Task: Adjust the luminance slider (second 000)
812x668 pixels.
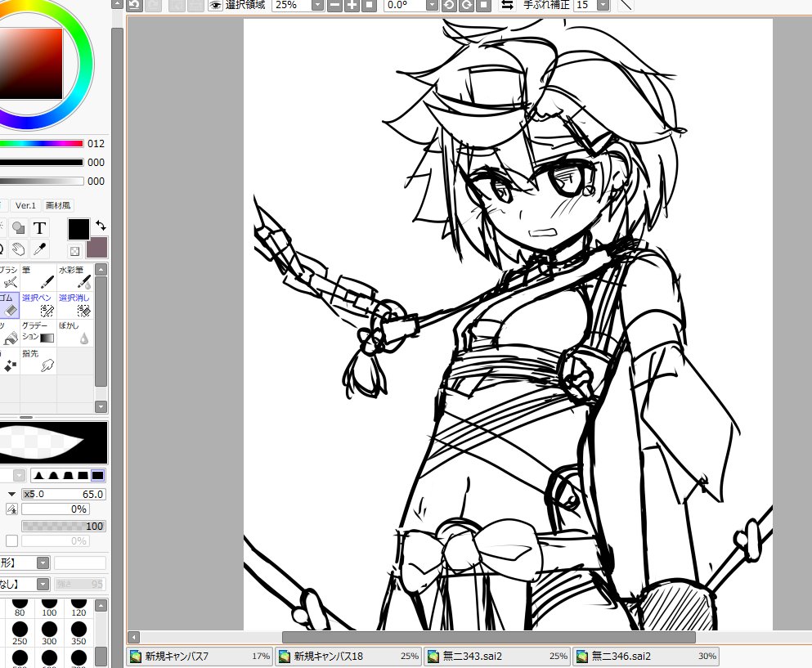Action: 42,181
